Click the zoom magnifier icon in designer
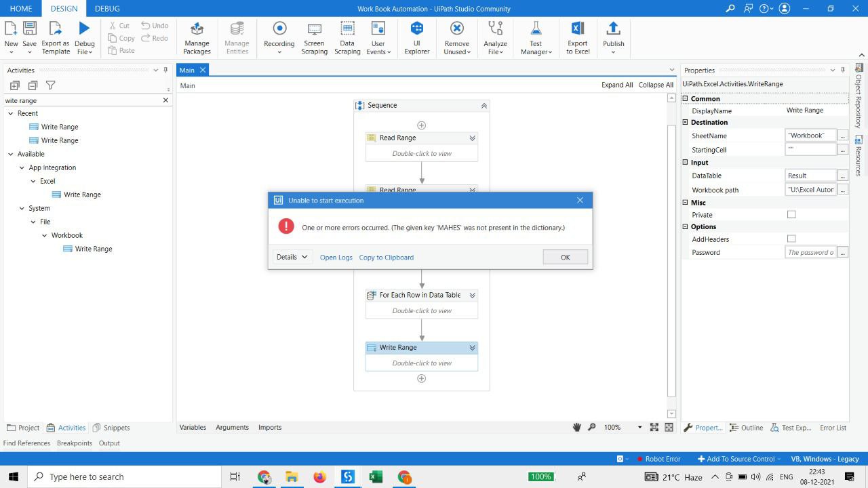Screen dimensions: 868x488 [592, 427]
